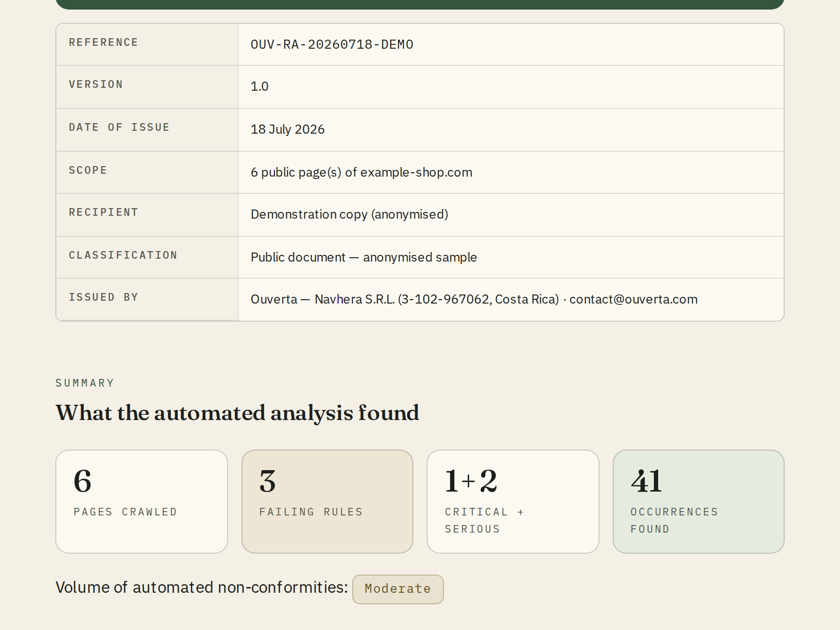Click 'What the automated analysis found' heading
Image resolution: width=840 pixels, height=630 pixels.
pos(237,413)
